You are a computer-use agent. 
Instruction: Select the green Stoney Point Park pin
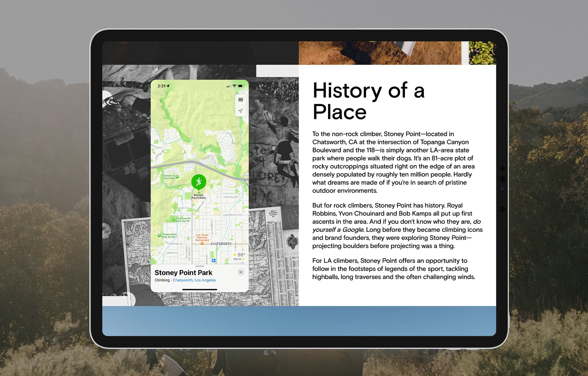(x=199, y=182)
